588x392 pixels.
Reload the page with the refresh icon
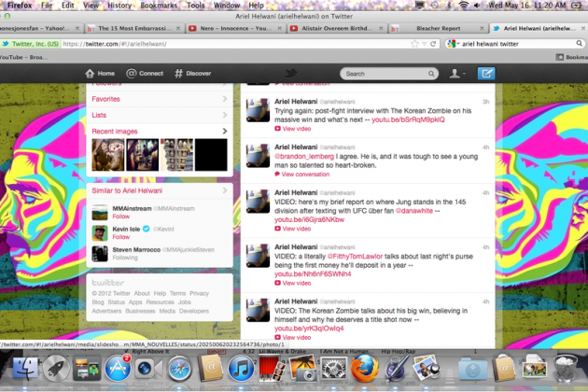[433, 44]
